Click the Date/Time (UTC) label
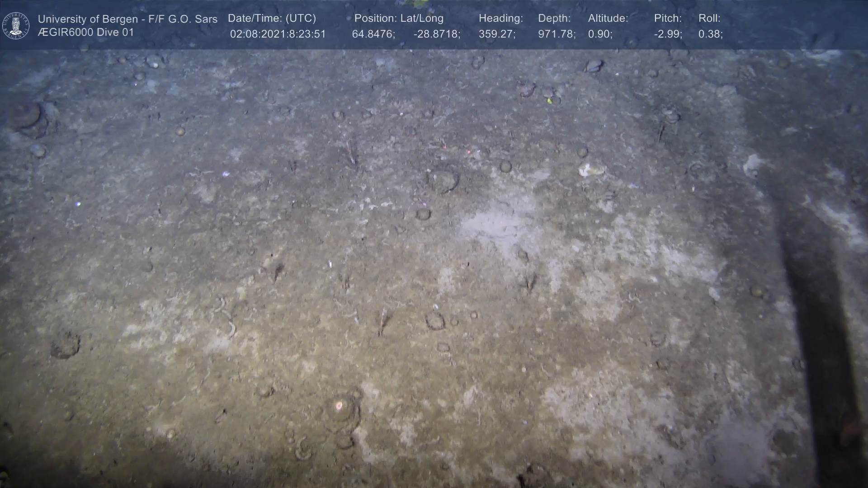This screenshot has height=488, width=868. [x=272, y=19]
